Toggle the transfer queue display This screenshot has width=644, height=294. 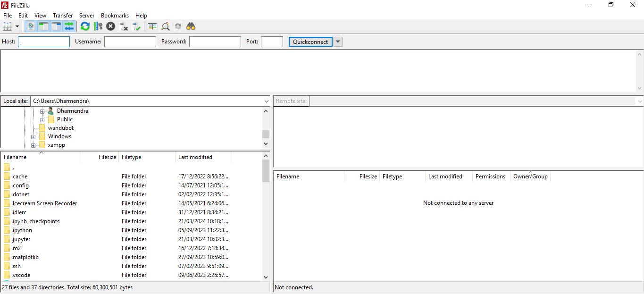click(69, 26)
